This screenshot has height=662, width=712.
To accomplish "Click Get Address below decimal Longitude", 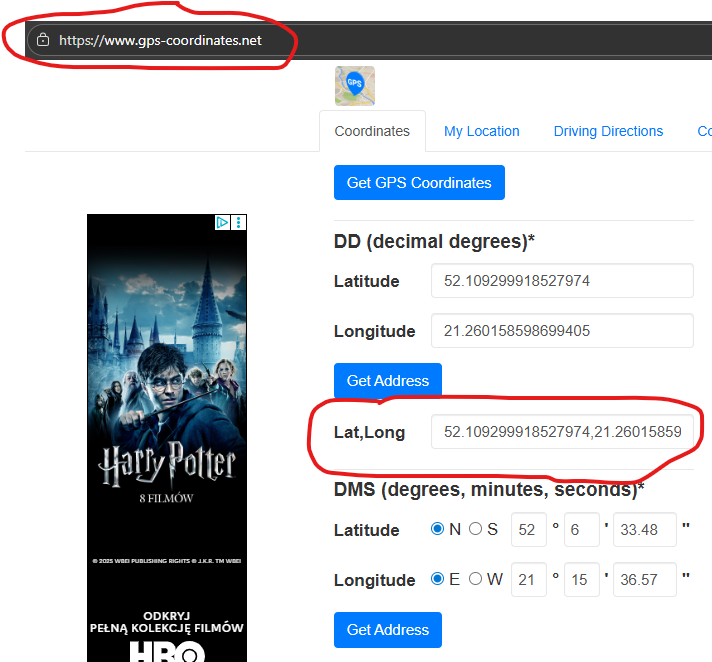I will 387,381.
